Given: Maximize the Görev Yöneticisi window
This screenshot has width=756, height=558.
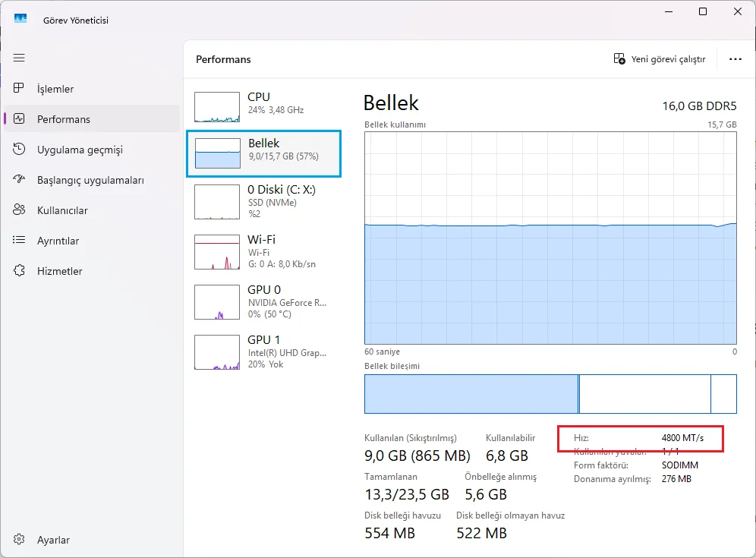Looking at the screenshot, I should (702, 11).
